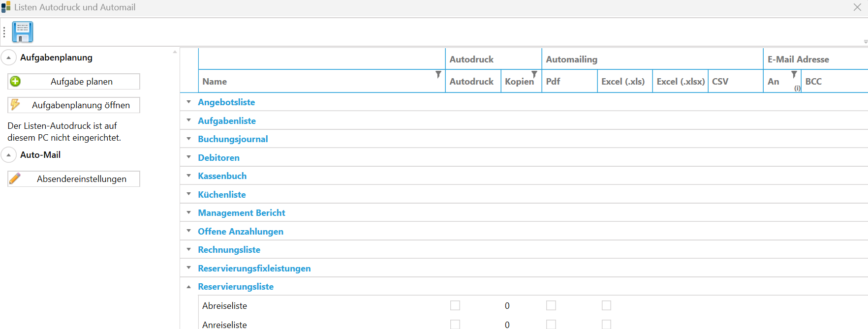Open the filter icon in An column
Viewport: 868px width, 329px height.
794,75
